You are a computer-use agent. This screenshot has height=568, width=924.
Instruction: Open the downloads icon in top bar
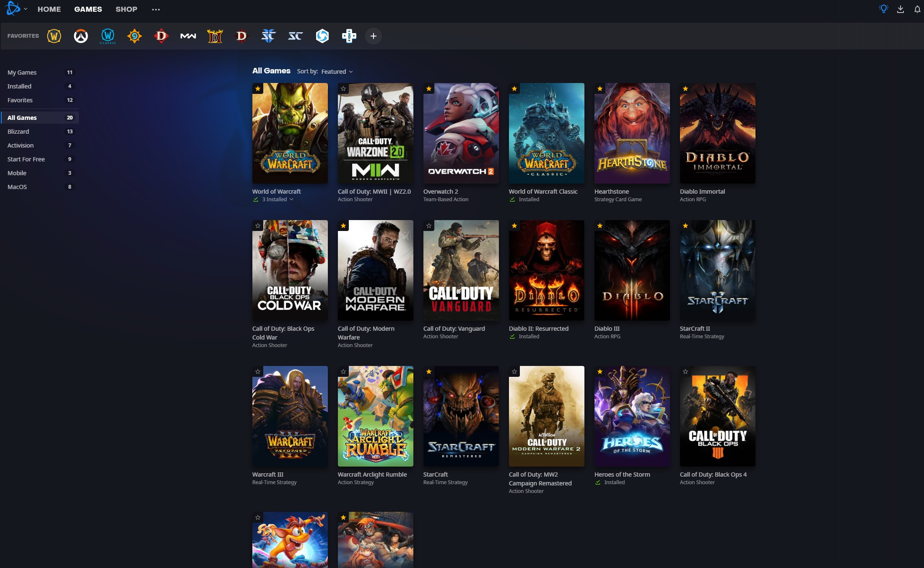click(900, 9)
